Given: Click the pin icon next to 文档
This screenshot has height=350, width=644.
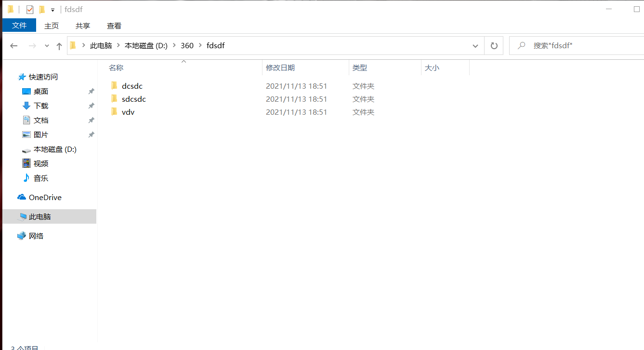Looking at the screenshot, I should 91,120.
